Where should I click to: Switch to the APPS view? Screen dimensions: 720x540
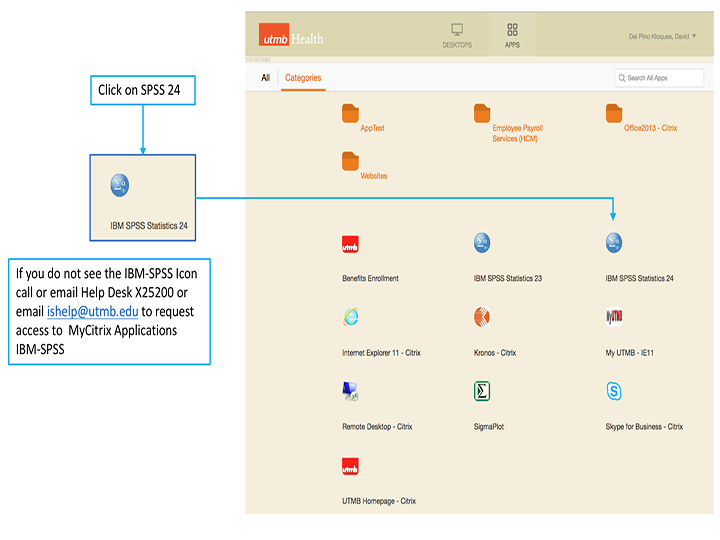click(x=512, y=35)
